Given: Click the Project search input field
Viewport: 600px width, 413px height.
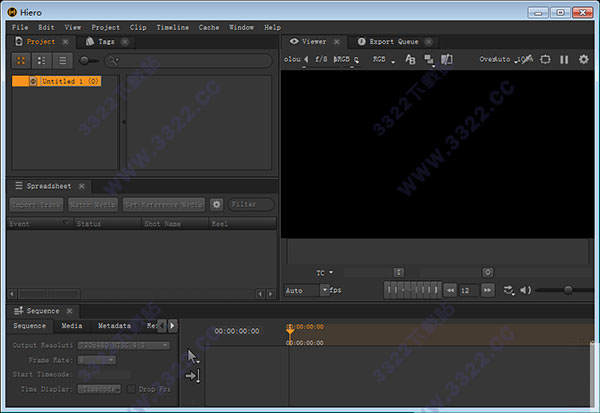Looking at the screenshot, I should 188,60.
